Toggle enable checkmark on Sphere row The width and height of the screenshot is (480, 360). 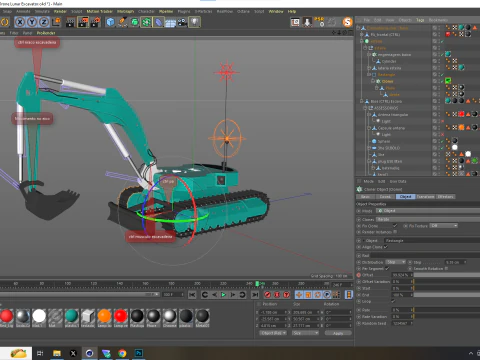coord(442,141)
